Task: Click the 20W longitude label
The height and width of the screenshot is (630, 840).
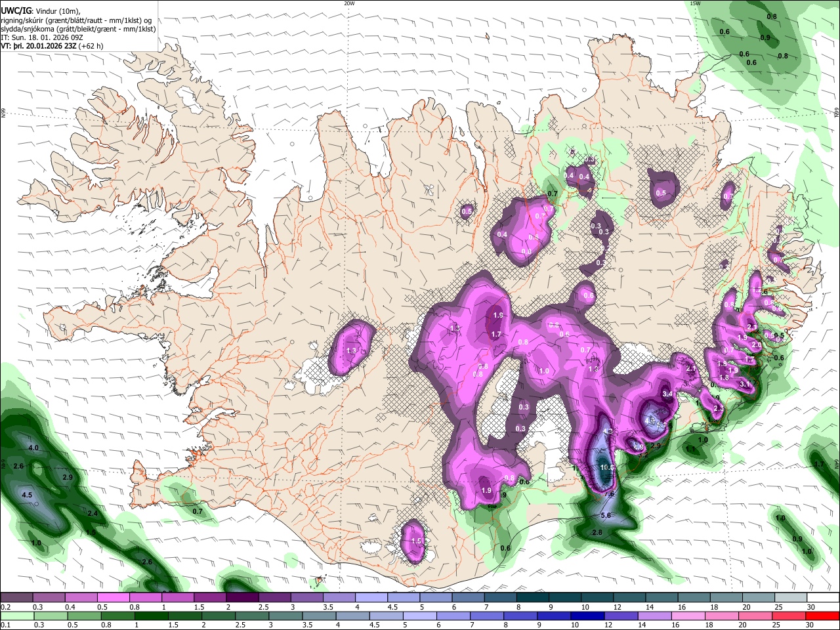Action: click(349, 3)
